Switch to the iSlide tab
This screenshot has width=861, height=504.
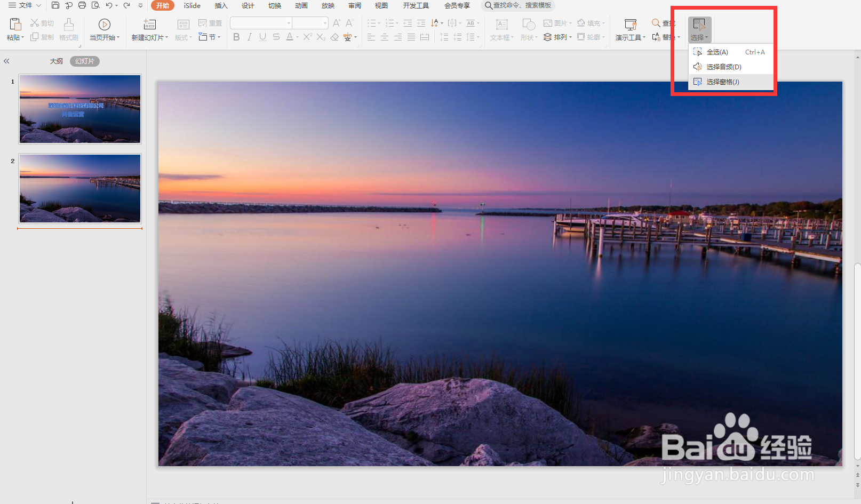tap(192, 5)
